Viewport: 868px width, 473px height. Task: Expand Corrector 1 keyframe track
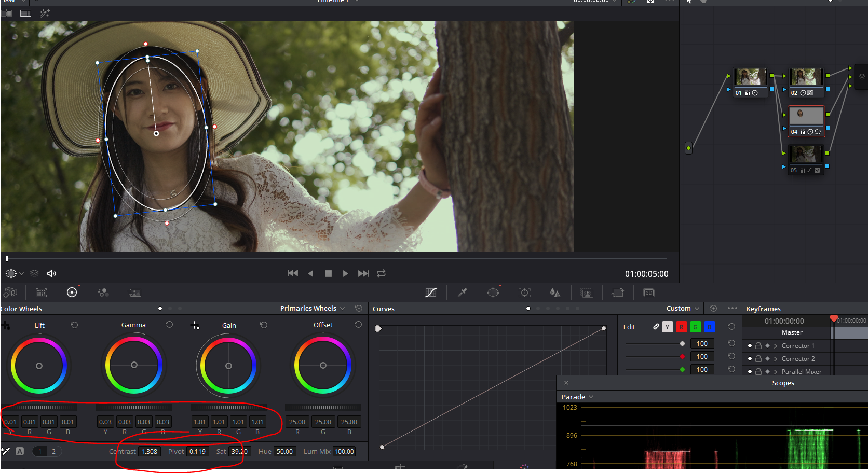pos(776,346)
